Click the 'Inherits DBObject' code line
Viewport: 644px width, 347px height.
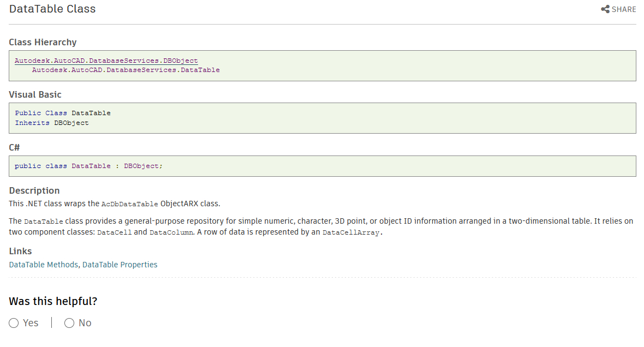(52, 123)
